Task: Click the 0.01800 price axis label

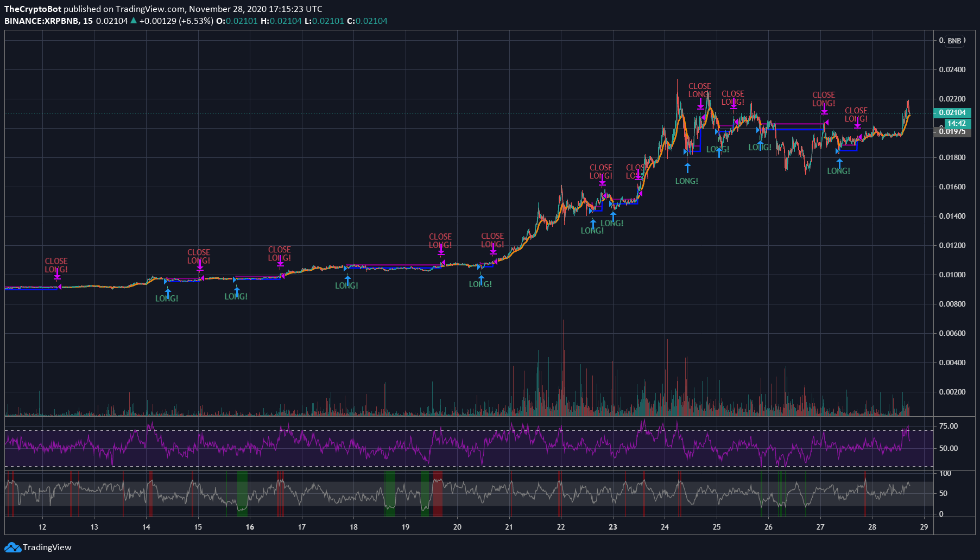Action: click(952, 157)
